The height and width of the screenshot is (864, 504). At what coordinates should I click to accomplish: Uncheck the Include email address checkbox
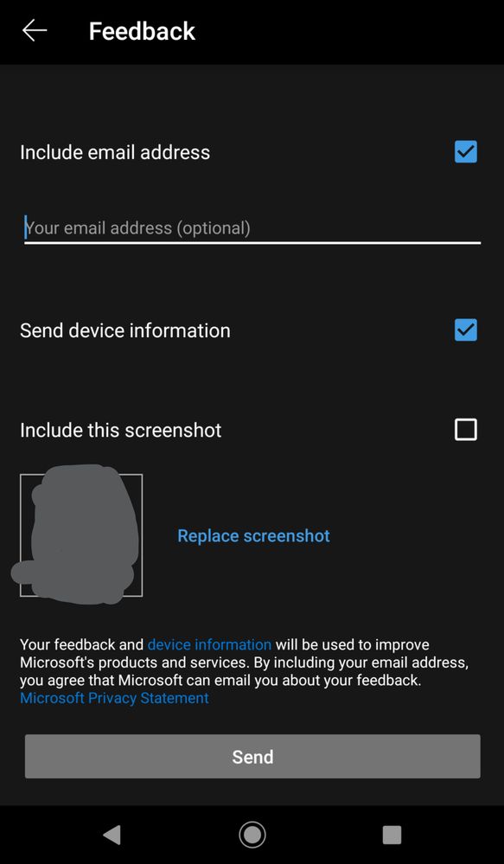465,151
